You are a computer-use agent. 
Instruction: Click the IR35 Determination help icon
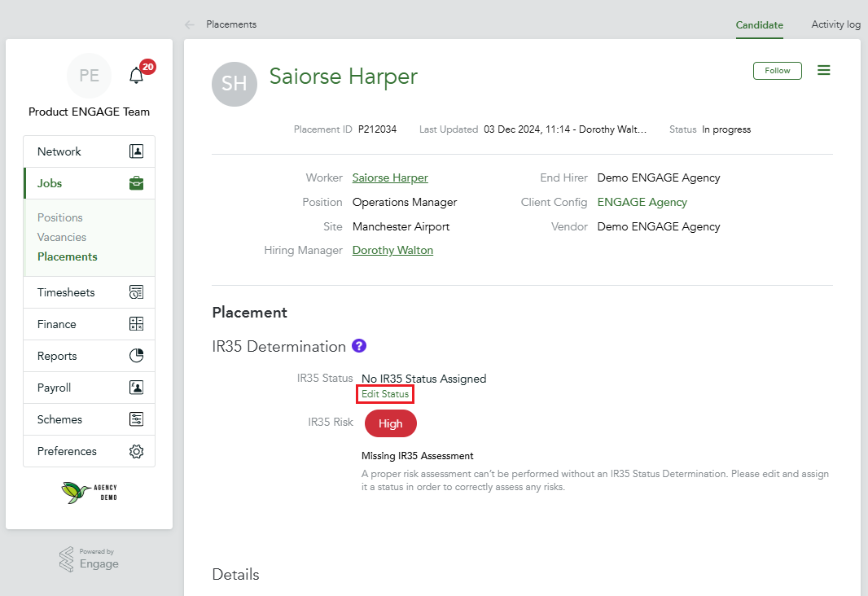(x=359, y=346)
